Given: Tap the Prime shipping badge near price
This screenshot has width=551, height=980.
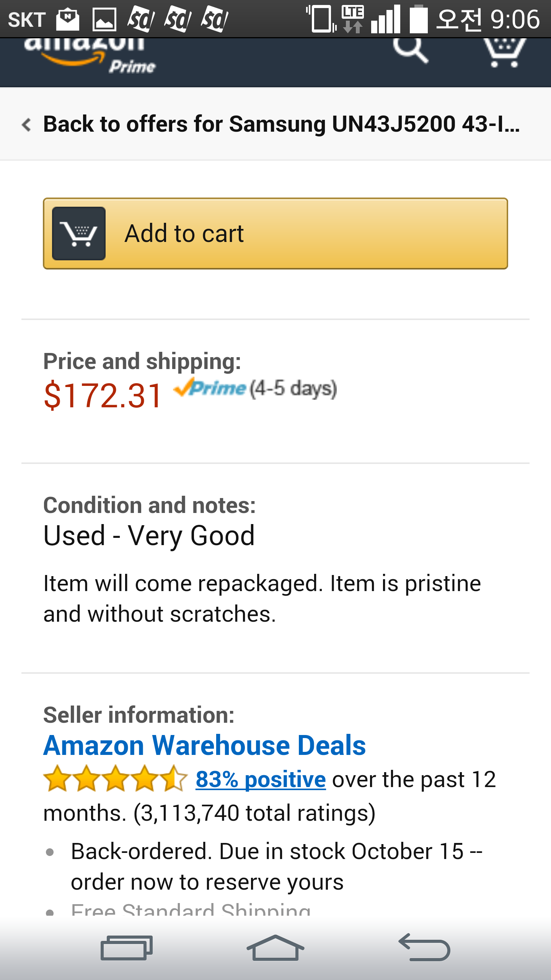Looking at the screenshot, I should click(210, 388).
